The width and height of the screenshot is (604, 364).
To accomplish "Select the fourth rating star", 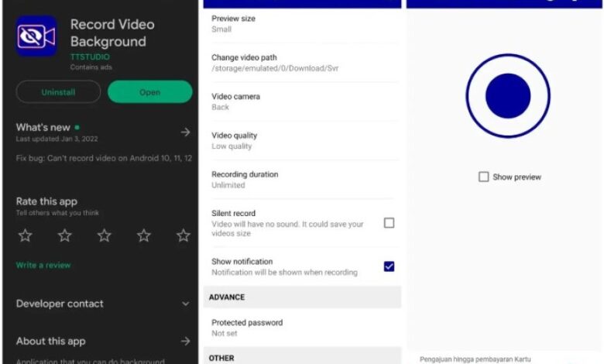I will [143, 235].
